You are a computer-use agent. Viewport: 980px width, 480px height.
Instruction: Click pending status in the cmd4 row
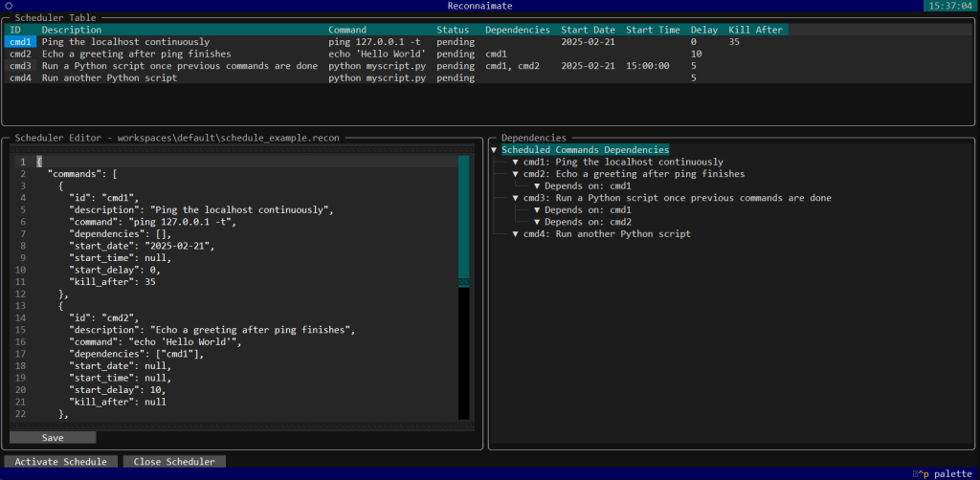(456, 78)
